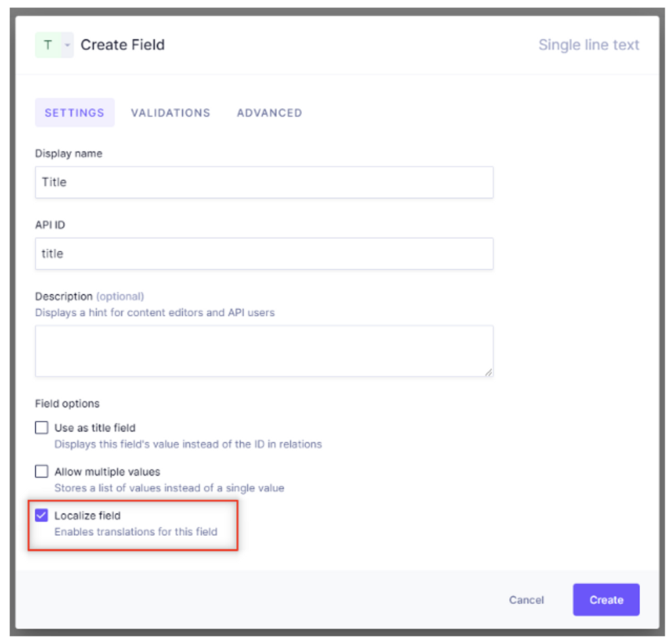
Task: Tick the Allow multiple values checkbox
Action: coord(41,472)
